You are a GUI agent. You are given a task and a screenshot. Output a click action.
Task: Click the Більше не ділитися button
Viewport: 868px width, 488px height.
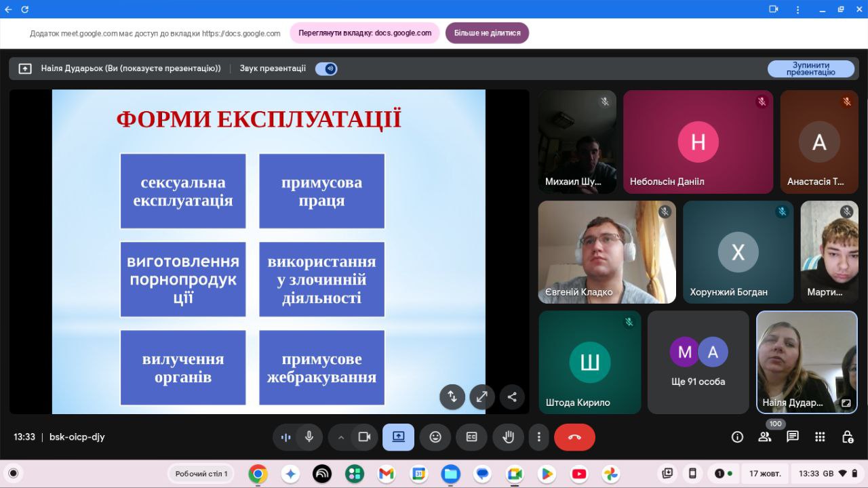pos(487,33)
